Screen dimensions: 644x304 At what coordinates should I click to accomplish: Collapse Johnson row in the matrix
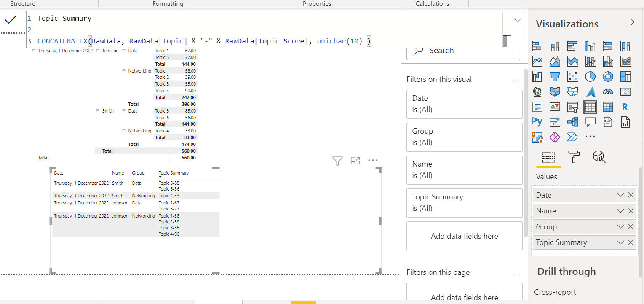tap(98, 51)
